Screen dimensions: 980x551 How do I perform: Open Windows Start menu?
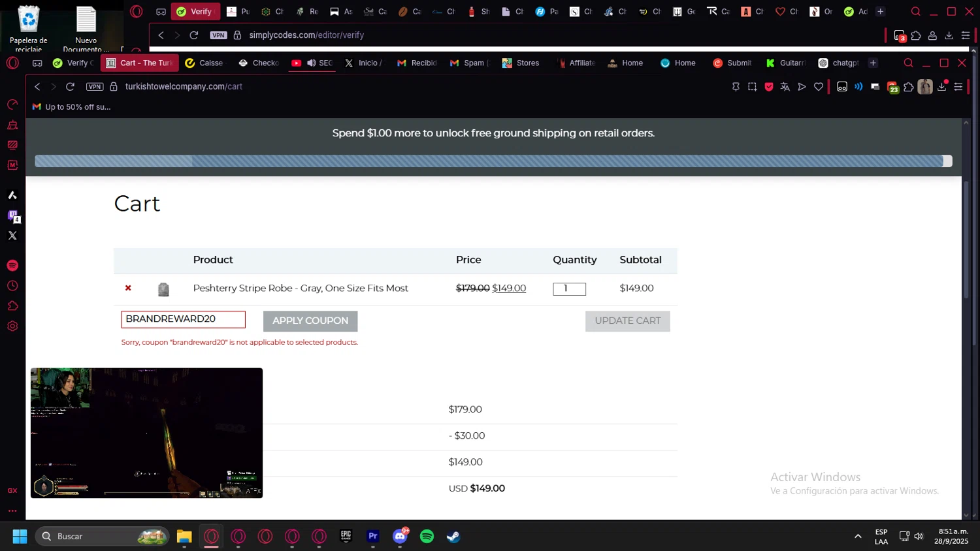point(20,537)
